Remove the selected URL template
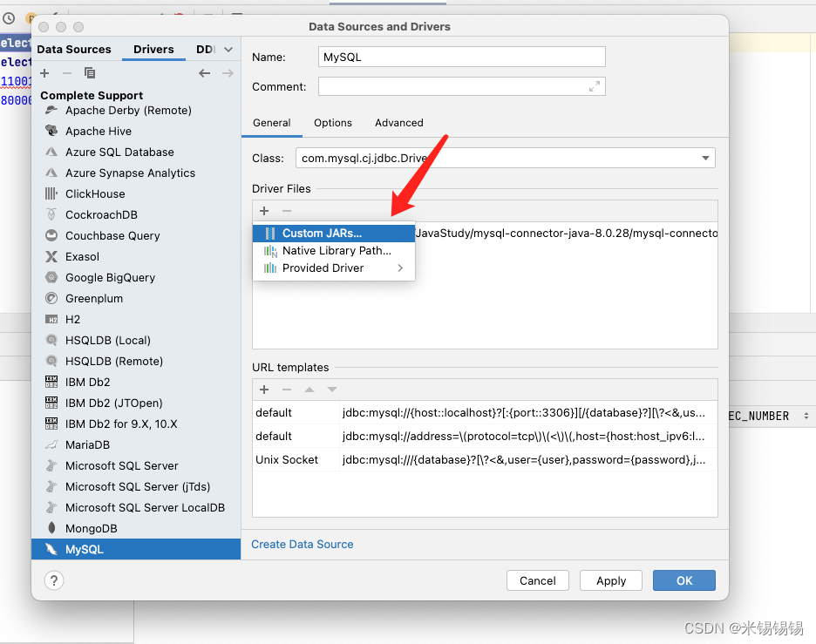The image size is (816, 644). 287,390
